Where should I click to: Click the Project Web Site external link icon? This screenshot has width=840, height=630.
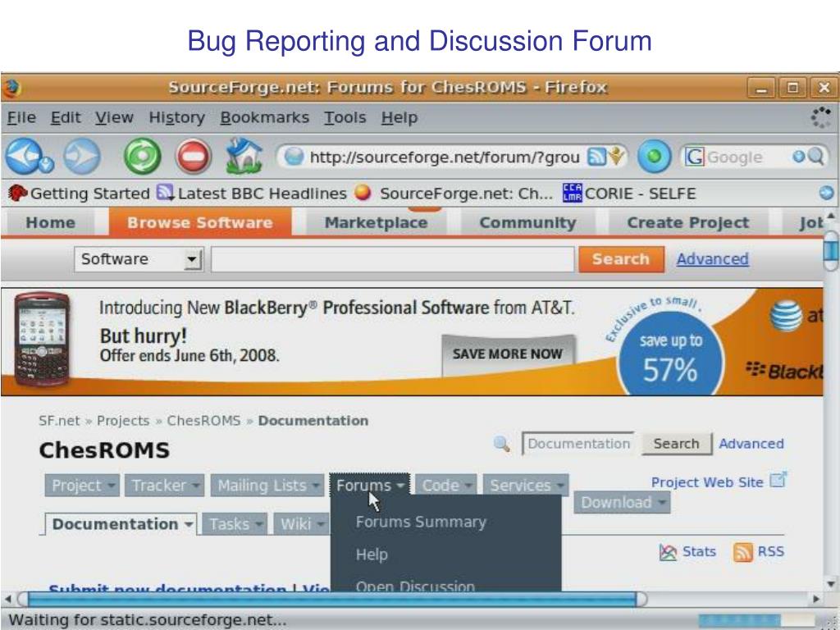778,480
